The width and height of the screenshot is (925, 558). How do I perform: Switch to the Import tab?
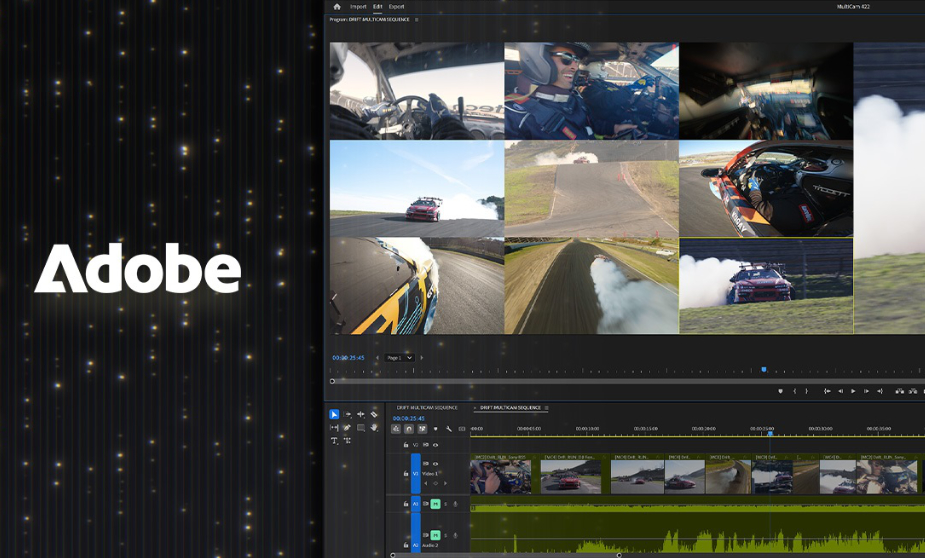[x=358, y=7]
